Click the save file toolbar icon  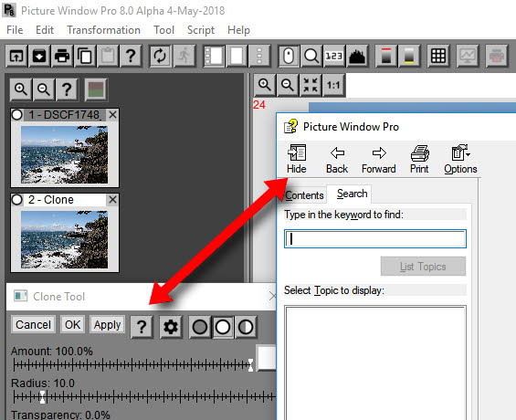[x=39, y=56]
